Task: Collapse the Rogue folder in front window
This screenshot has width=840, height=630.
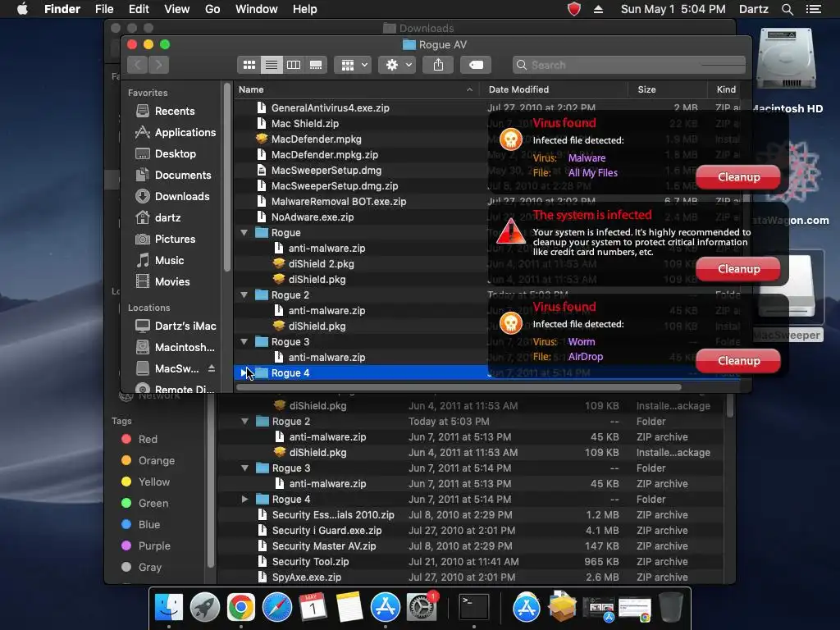Action: pos(244,232)
